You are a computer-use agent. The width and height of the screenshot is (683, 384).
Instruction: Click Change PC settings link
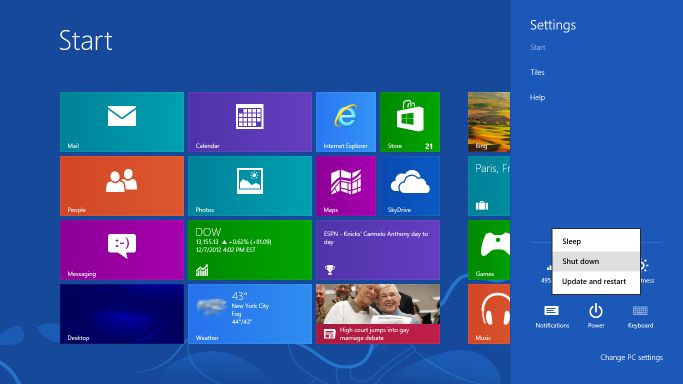tap(631, 357)
